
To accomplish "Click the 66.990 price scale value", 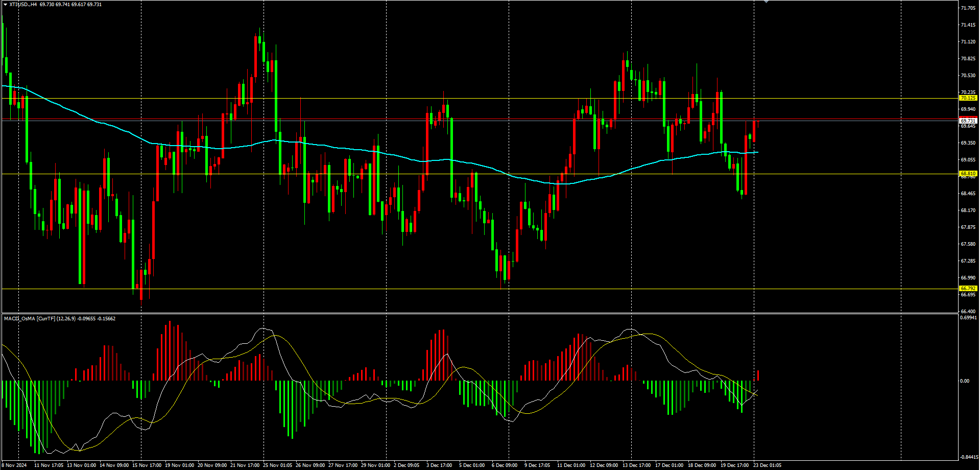I will (968, 278).
